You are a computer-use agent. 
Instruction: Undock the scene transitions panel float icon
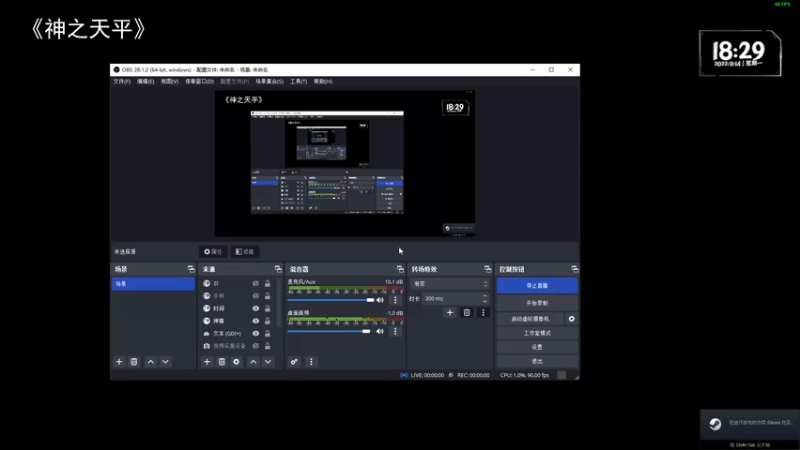pyautogui.click(x=487, y=269)
